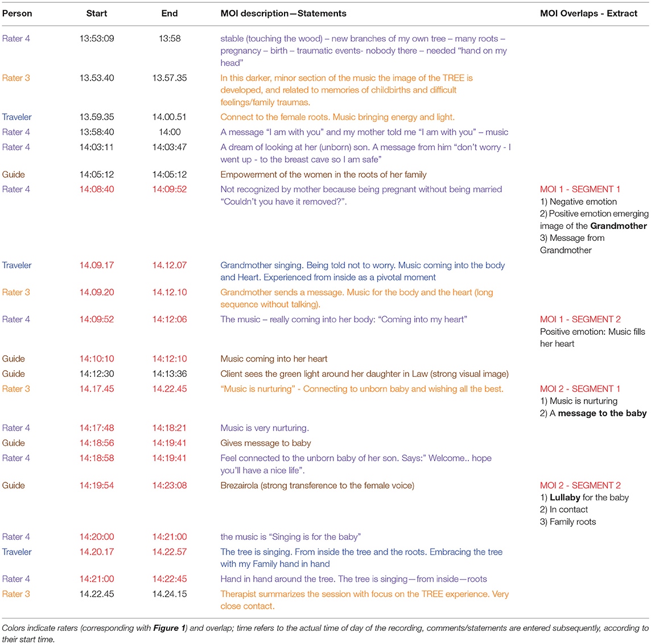Select red end time 14.12.10
This screenshot has width=651, height=644.
click(x=170, y=293)
